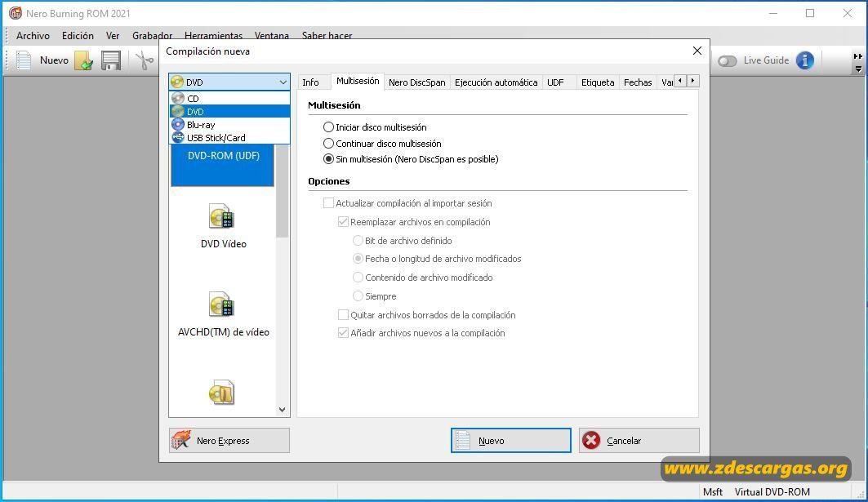The height and width of the screenshot is (502, 868).
Task: Switch to the Etiqueta tab
Action: tap(597, 82)
